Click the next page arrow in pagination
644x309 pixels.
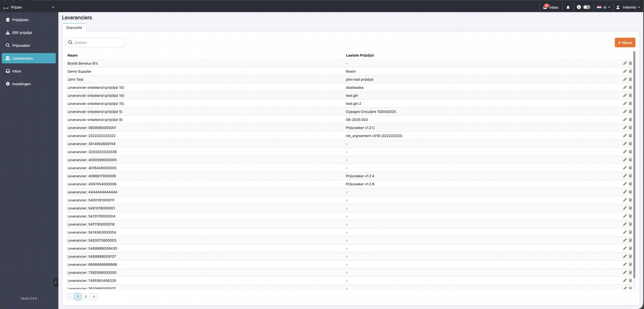tap(93, 297)
